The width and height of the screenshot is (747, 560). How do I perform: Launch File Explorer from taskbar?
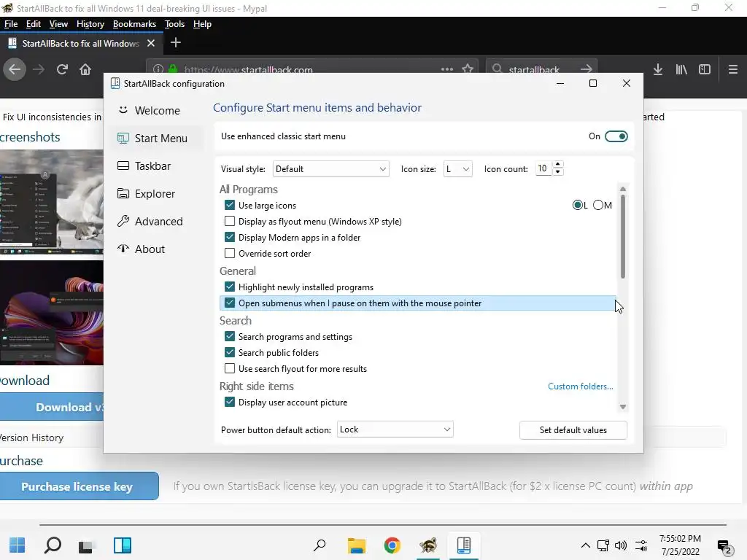[356, 545]
